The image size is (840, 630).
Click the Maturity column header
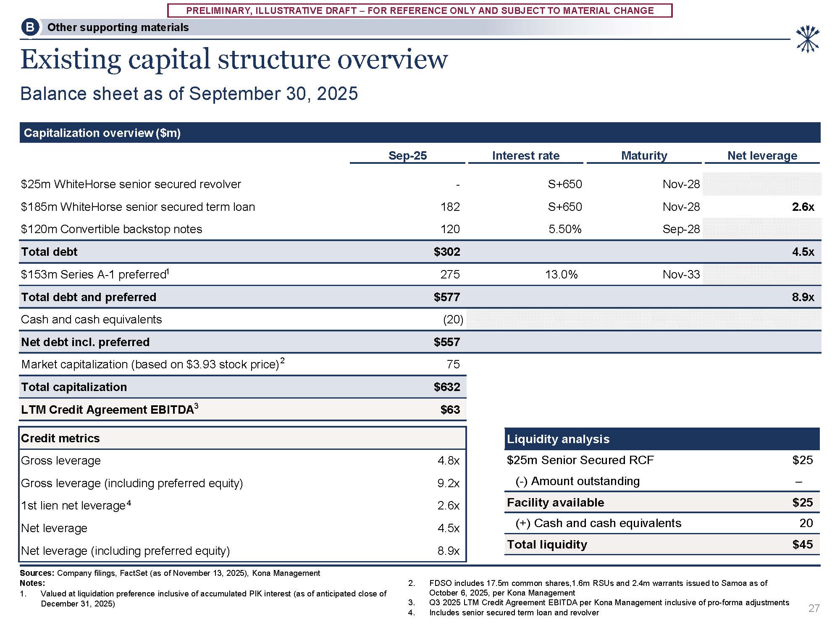[x=644, y=156]
